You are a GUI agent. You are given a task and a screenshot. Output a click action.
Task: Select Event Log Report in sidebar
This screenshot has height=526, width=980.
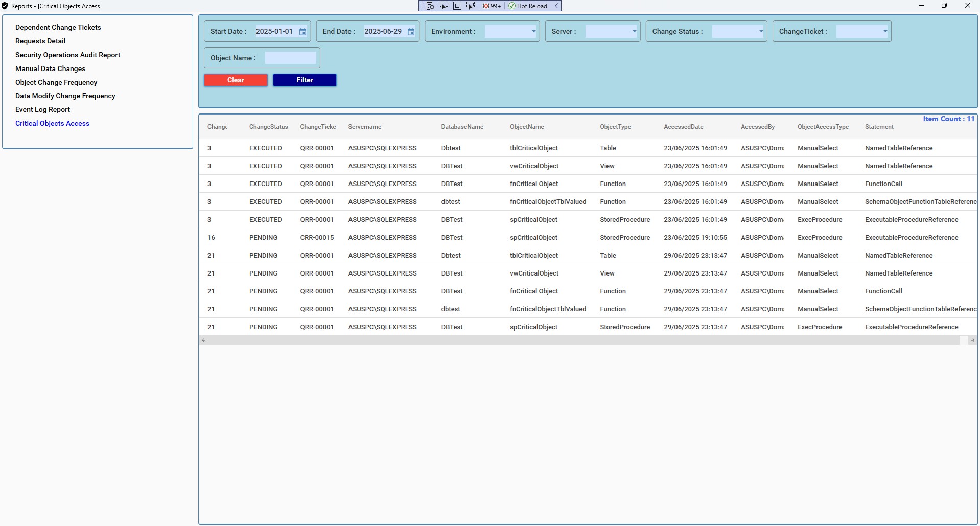42,109
